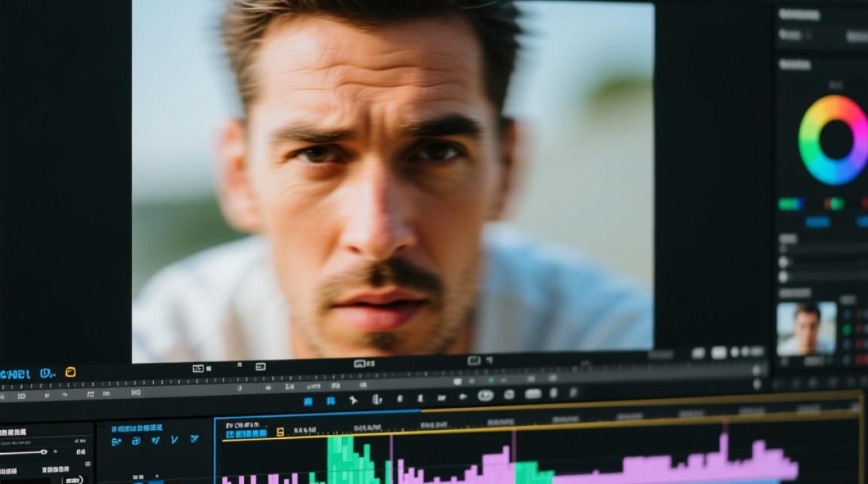The image size is (868, 484).
Task: Expand the section header above the color wheel
Action: click(794, 65)
